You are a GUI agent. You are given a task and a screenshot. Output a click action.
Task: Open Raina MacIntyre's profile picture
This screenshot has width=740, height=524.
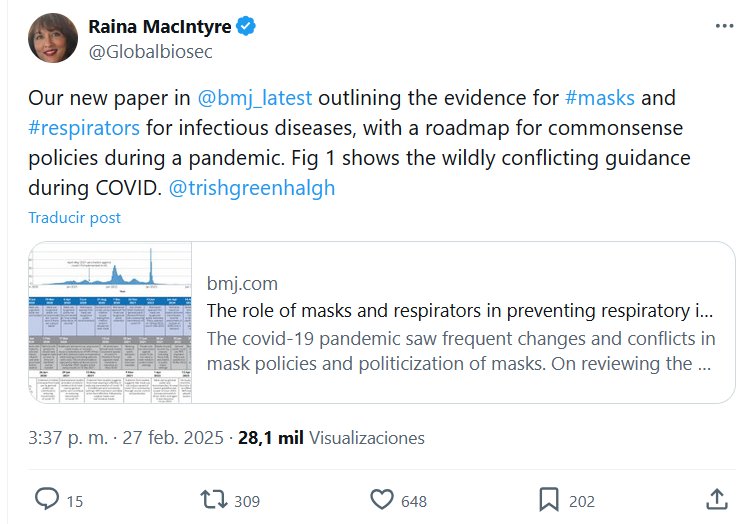pos(53,38)
